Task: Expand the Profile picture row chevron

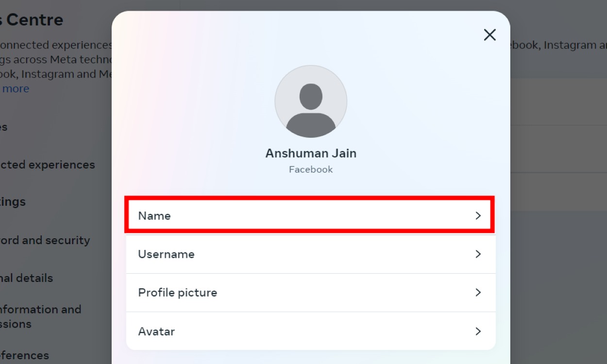Action: pyautogui.click(x=478, y=293)
